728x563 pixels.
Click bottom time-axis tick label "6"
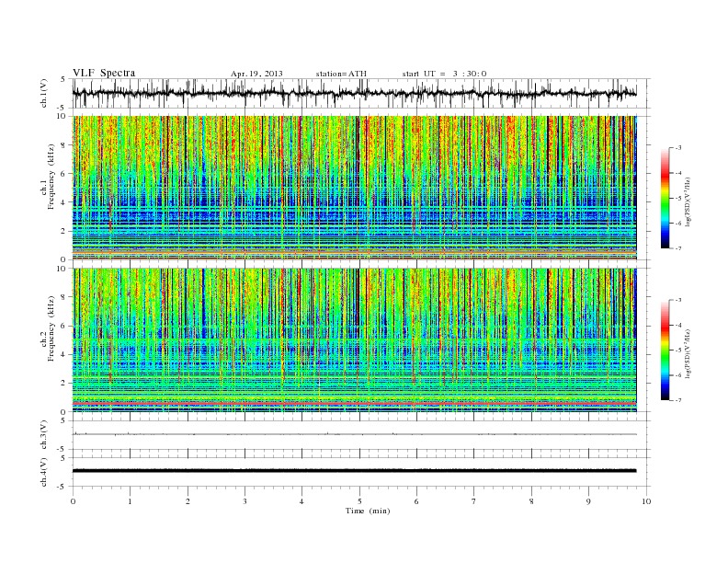click(x=416, y=501)
